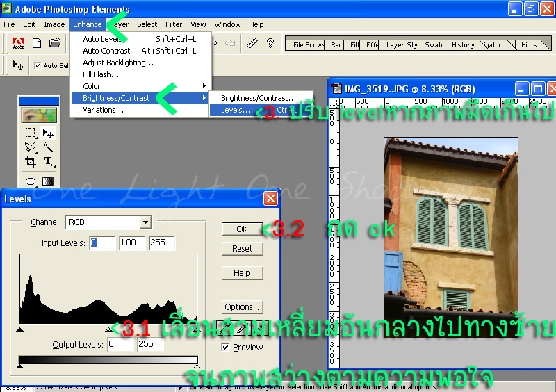The width and height of the screenshot is (556, 392).
Task: Select Brightness/Contrast... submenu item
Action: coord(261,98)
